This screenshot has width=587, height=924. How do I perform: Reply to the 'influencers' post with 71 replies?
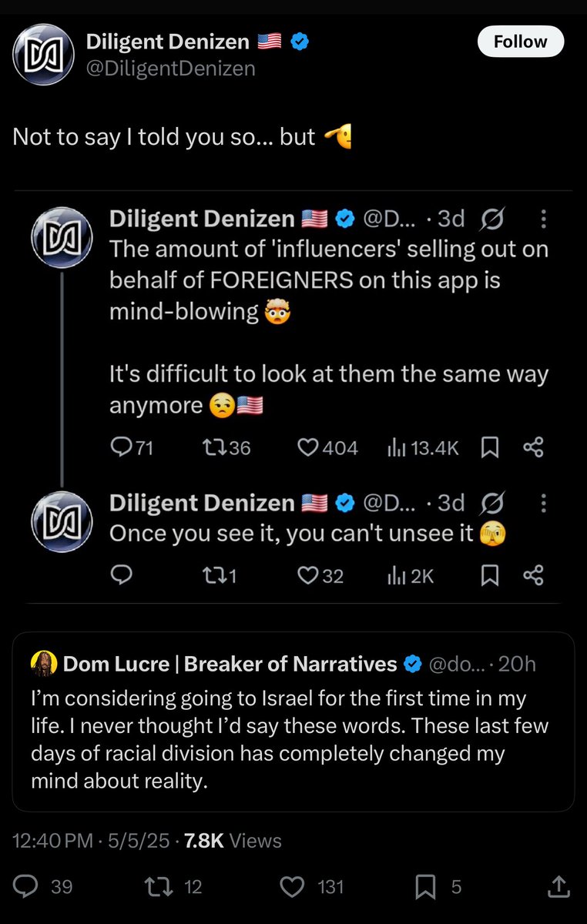coord(122,447)
